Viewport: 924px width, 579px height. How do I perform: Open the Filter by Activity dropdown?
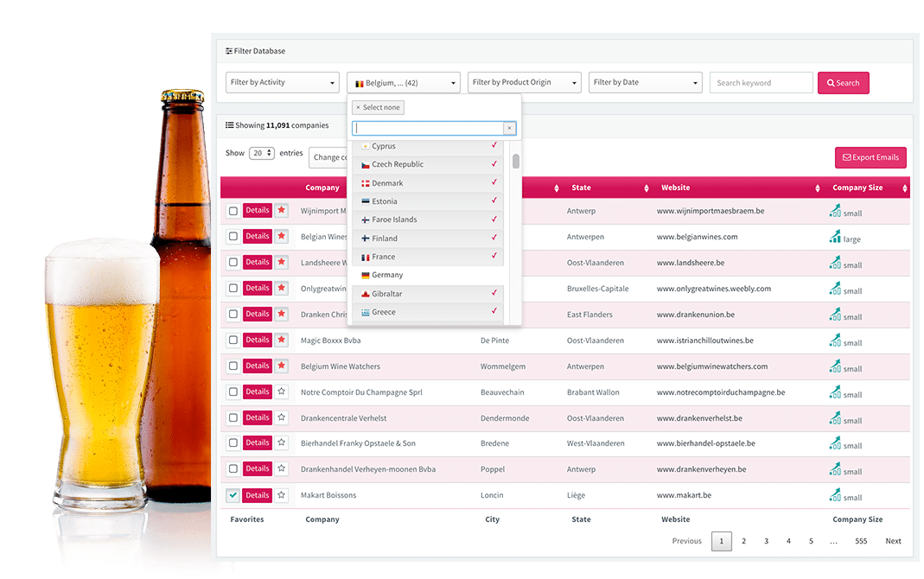coord(282,83)
